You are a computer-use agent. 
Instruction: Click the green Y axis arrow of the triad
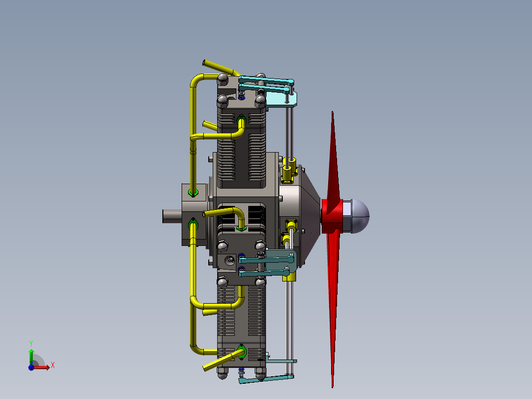pos(31,357)
